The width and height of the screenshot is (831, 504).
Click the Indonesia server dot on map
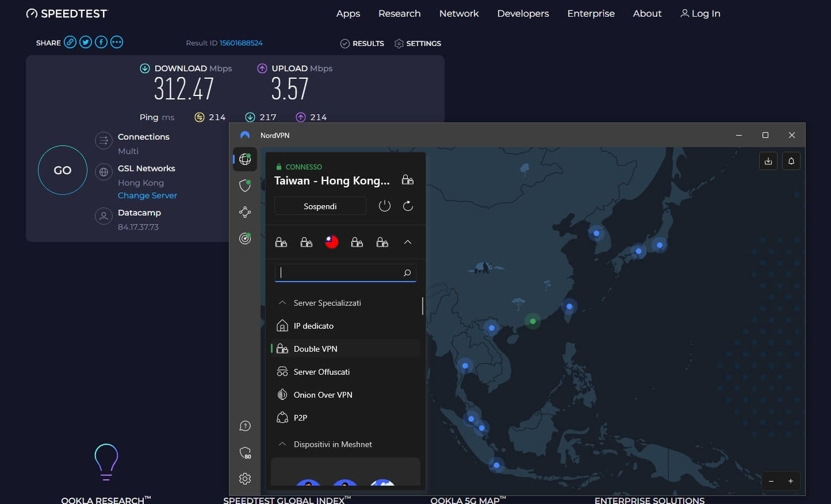click(x=496, y=465)
